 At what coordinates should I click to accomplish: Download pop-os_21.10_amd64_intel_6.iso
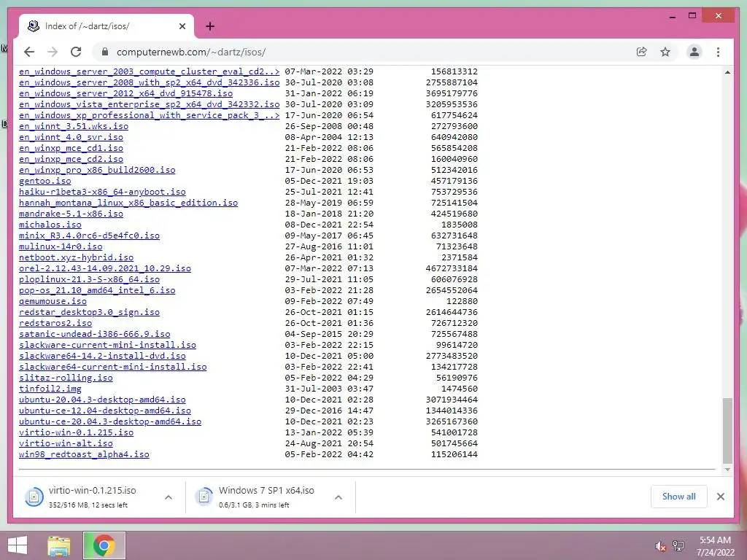[x=97, y=290]
